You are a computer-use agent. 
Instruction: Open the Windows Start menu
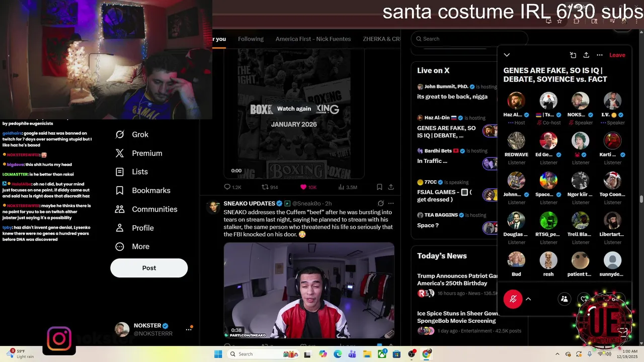pyautogui.click(x=218, y=354)
